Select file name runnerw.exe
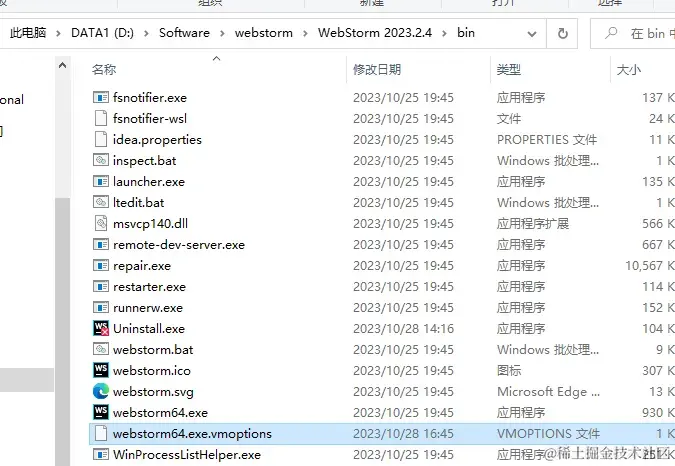The height and width of the screenshot is (466, 675). coord(148,308)
